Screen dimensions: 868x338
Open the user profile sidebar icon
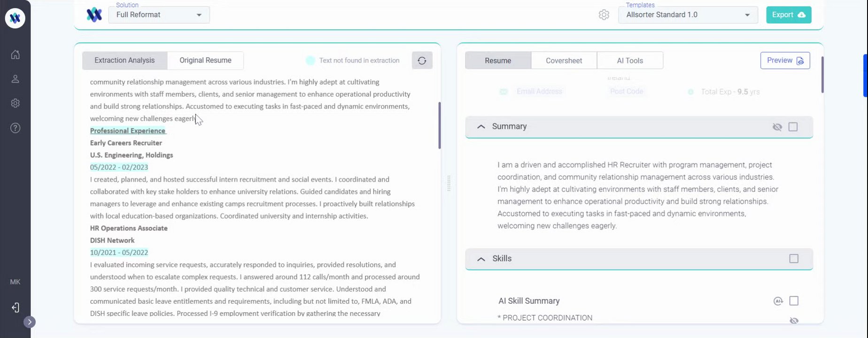point(15,79)
